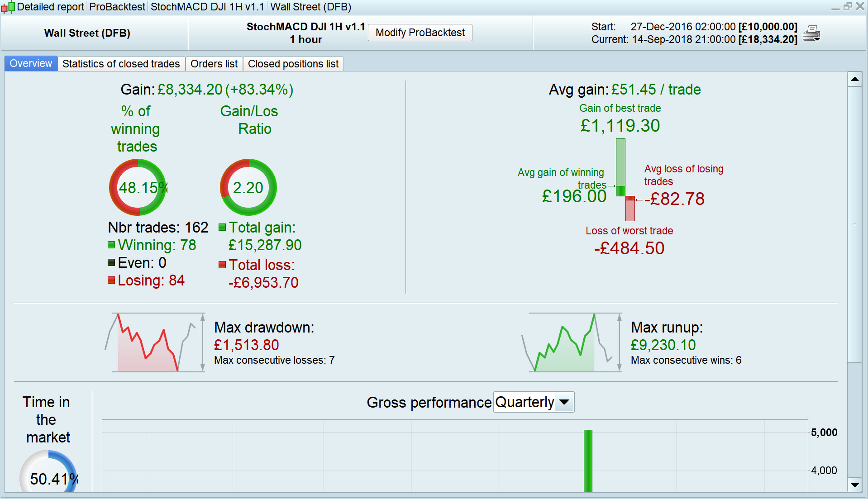The height and width of the screenshot is (499, 868).
Task: Switch to Statistics of closed trades tab
Action: pos(121,64)
